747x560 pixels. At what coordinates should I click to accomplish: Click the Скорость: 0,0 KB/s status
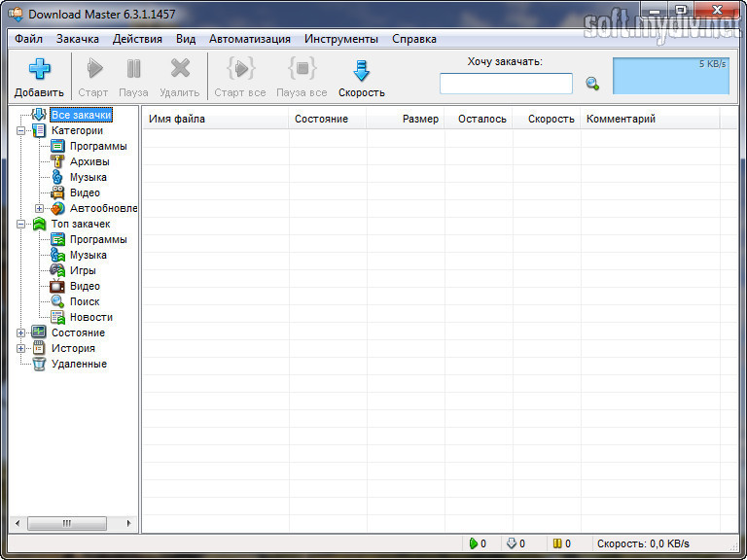pyautogui.click(x=643, y=543)
